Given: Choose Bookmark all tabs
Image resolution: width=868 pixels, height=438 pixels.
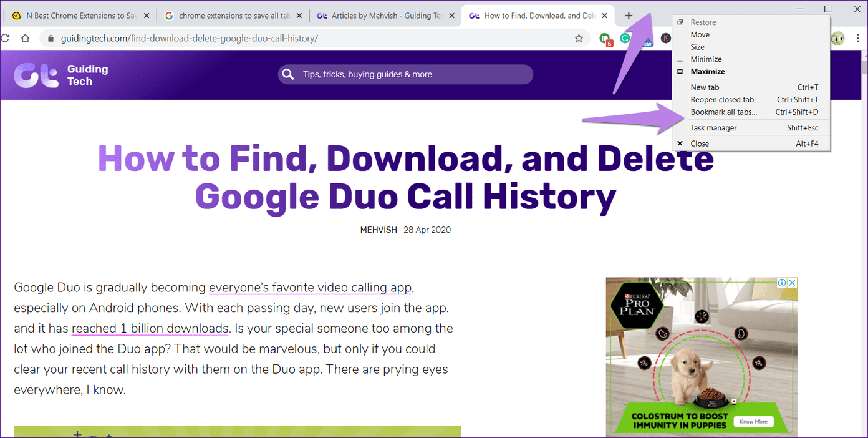Looking at the screenshot, I should tap(751, 112).
